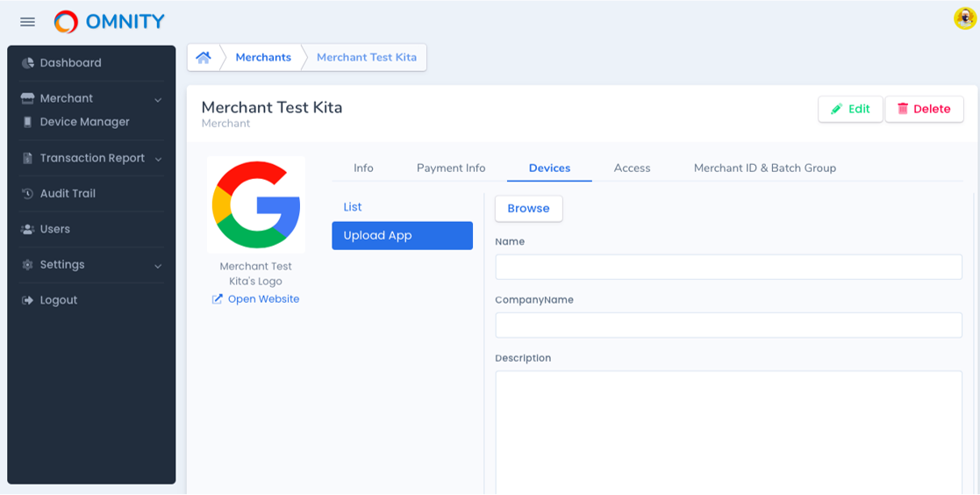
Task: Click the Edit merchant button
Action: (x=850, y=109)
